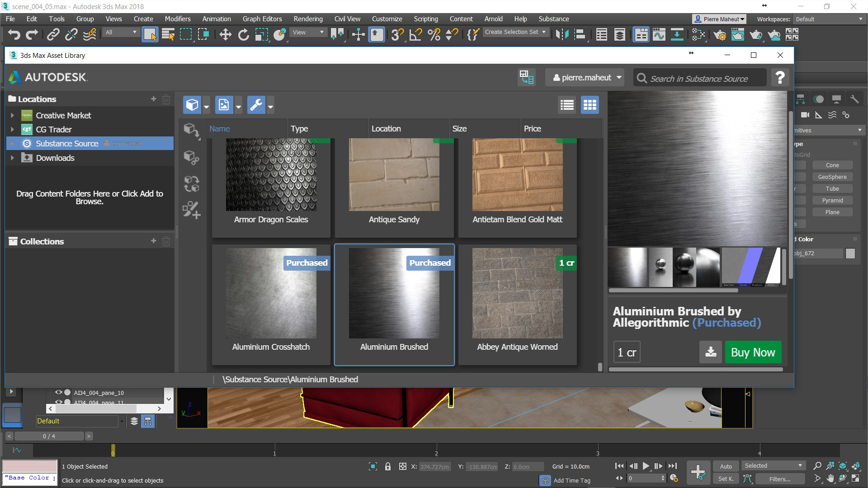The width and height of the screenshot is (868, 488).
Task: Switch asset view to list mode
Action: (x=567, y=105)
